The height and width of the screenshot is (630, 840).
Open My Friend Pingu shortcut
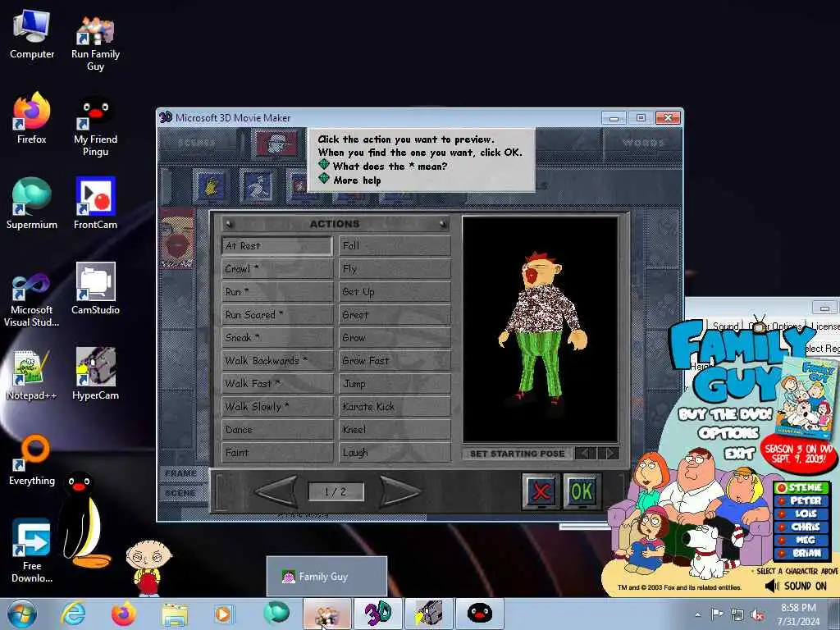[x=95, y=126]
